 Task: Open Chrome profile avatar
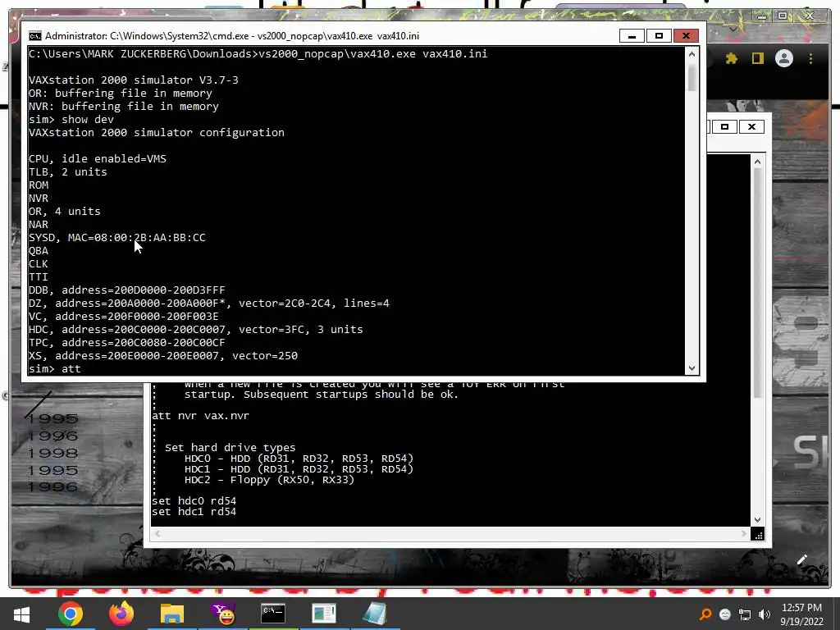pos(783,58)
